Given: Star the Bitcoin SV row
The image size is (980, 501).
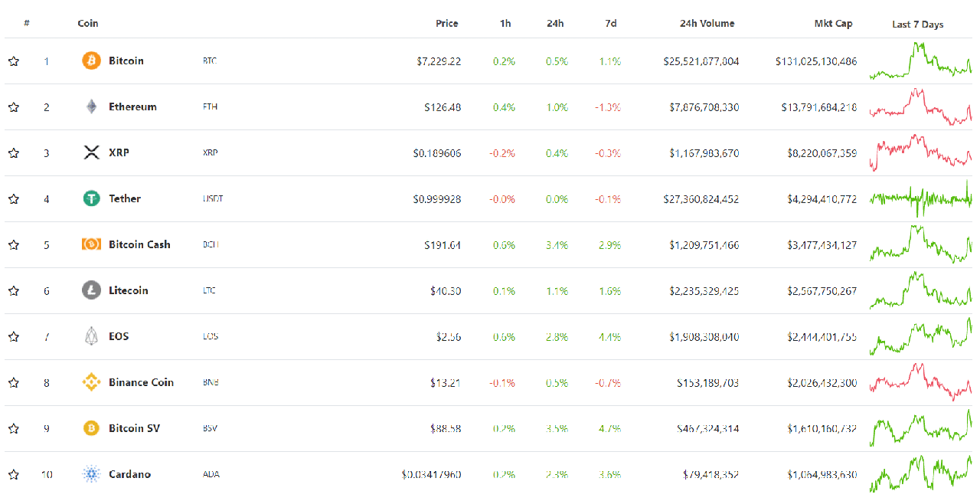Looking at the screenshot, I should pyautogui.click(x=14, y=429).
